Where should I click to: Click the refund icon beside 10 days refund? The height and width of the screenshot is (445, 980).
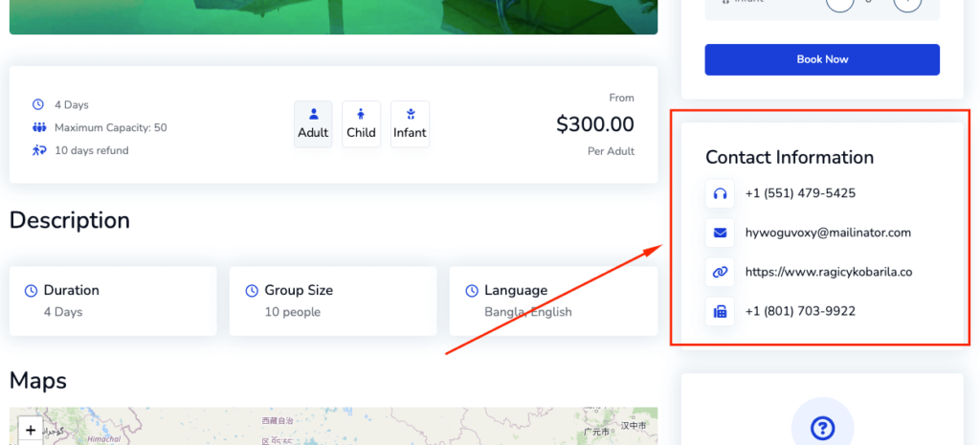click(39, 150)
